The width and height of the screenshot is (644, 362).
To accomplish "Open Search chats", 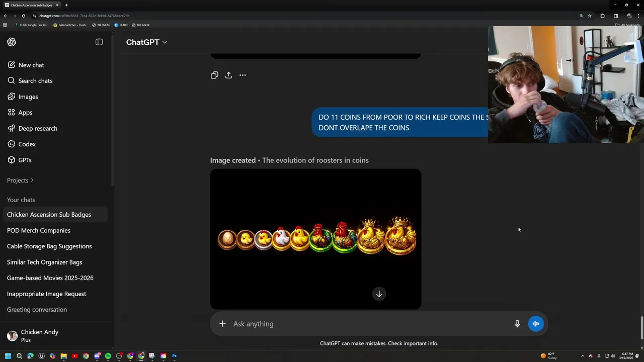I will pyautogui.click(x=55, y=81).
